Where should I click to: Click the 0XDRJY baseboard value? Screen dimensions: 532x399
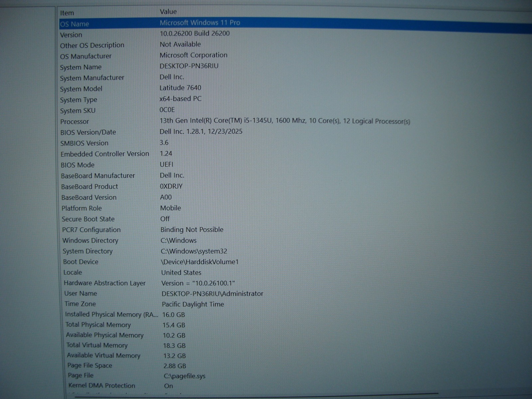171,186
